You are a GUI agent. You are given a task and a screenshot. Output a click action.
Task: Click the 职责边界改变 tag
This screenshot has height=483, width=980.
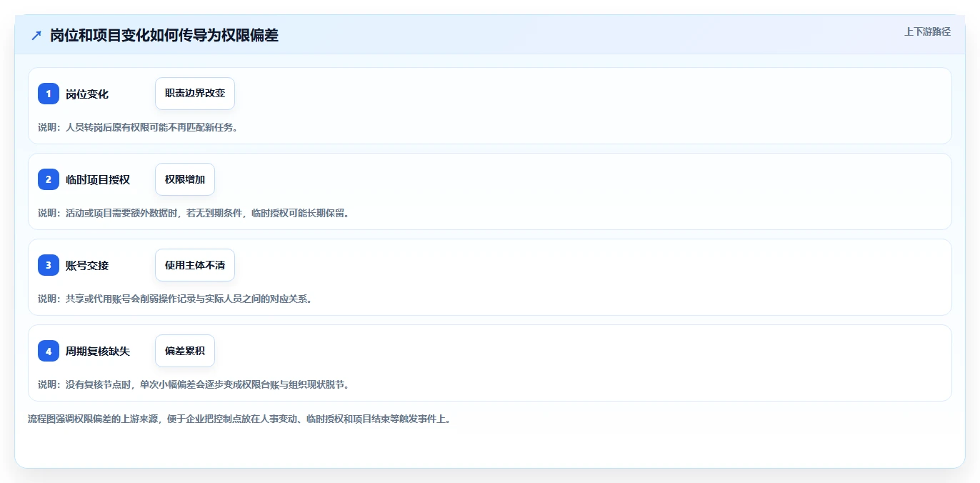(x=195, y=94)
